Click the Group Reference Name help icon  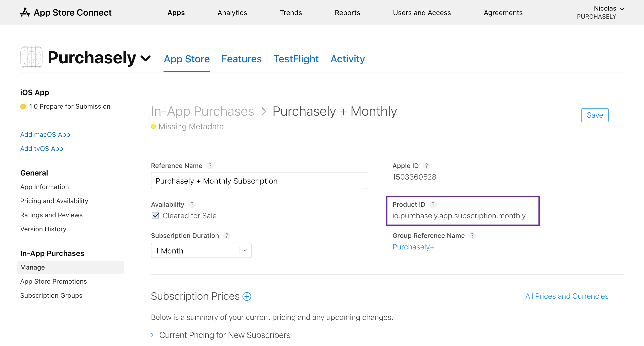click(x=472, y=236)
